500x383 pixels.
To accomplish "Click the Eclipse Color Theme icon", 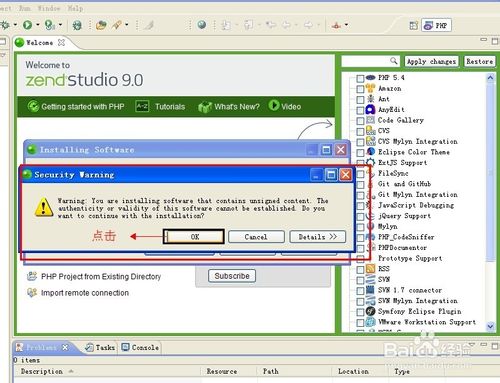I will tap(370, 152).
